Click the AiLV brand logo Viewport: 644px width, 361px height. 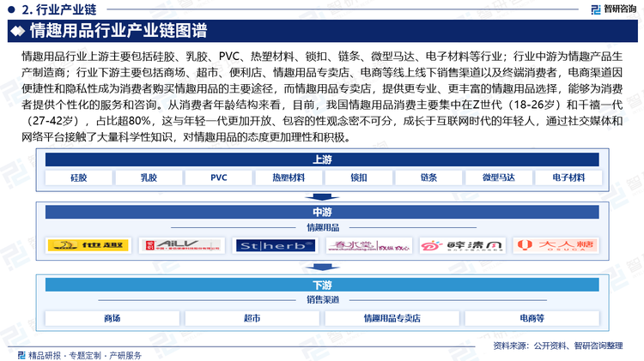pyautogui.click(x=182, y=245)
